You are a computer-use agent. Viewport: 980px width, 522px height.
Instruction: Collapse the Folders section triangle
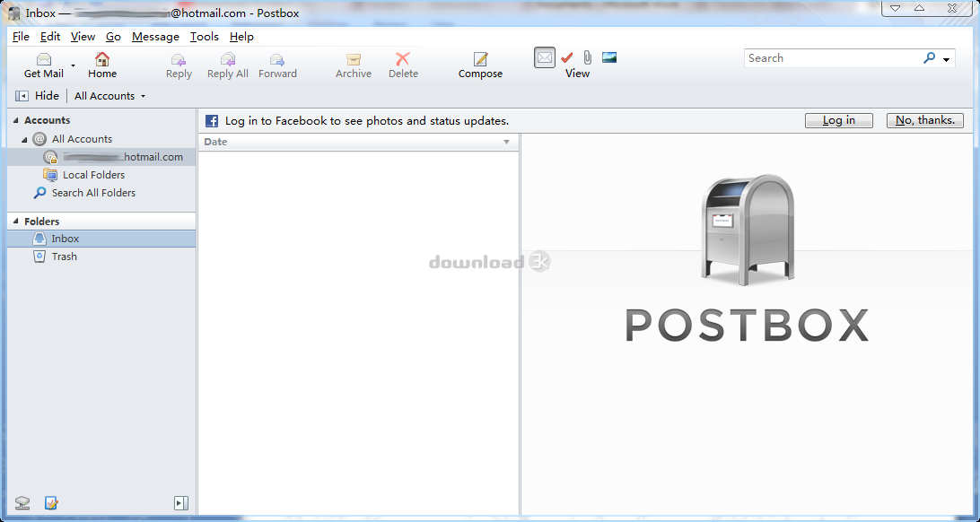[15, 222]
